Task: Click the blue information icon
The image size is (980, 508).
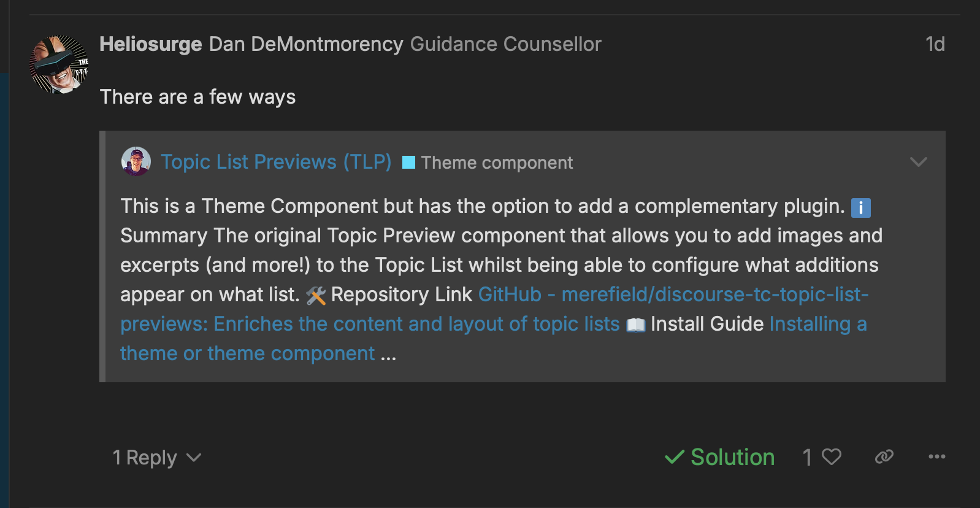Action: 860,208
